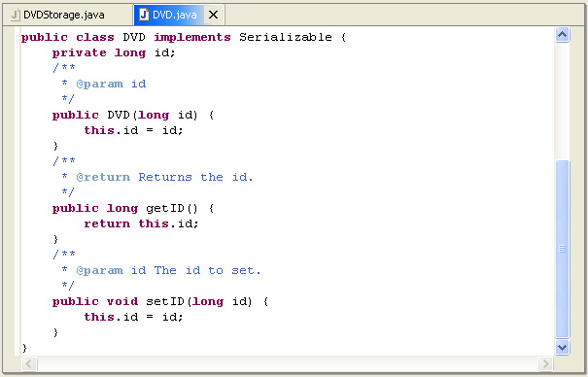Screen dimensions: 588x377
Task: Click the getID method name in code
Action: point(165,208)
